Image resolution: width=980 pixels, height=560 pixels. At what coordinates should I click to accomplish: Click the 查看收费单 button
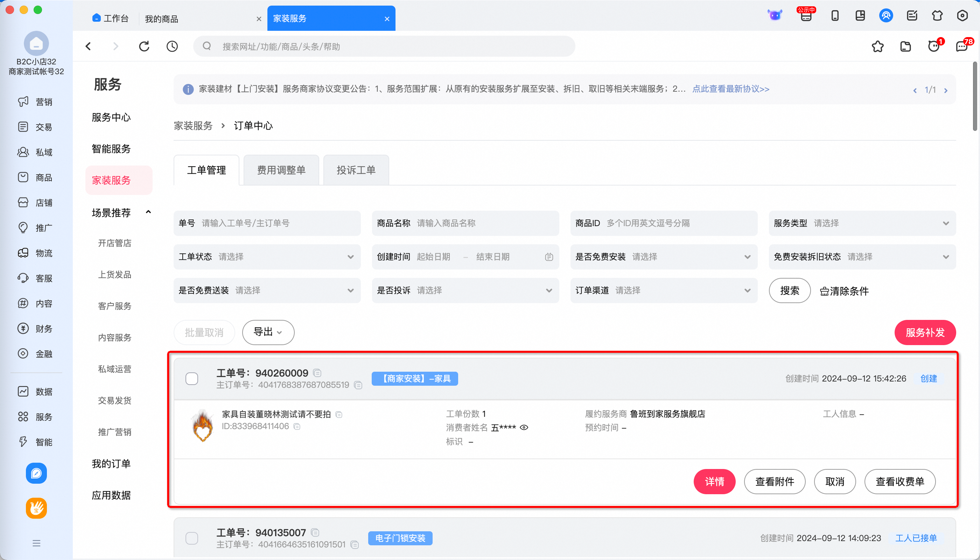(899, 482)
